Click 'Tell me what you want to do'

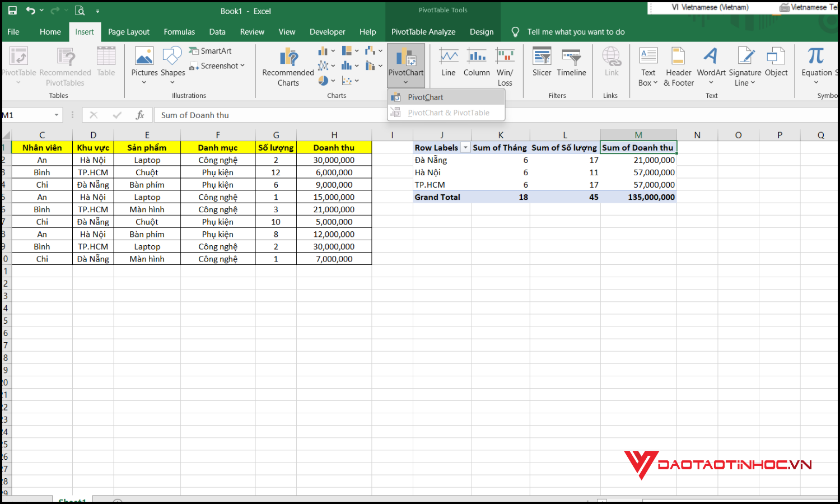pyautogui.click(x=576, y=32)
